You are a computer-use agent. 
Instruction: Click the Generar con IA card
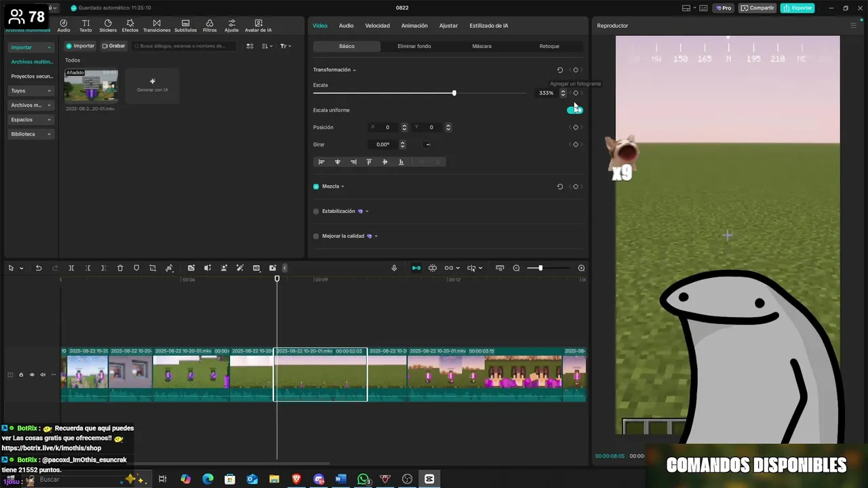coord(153,85)
